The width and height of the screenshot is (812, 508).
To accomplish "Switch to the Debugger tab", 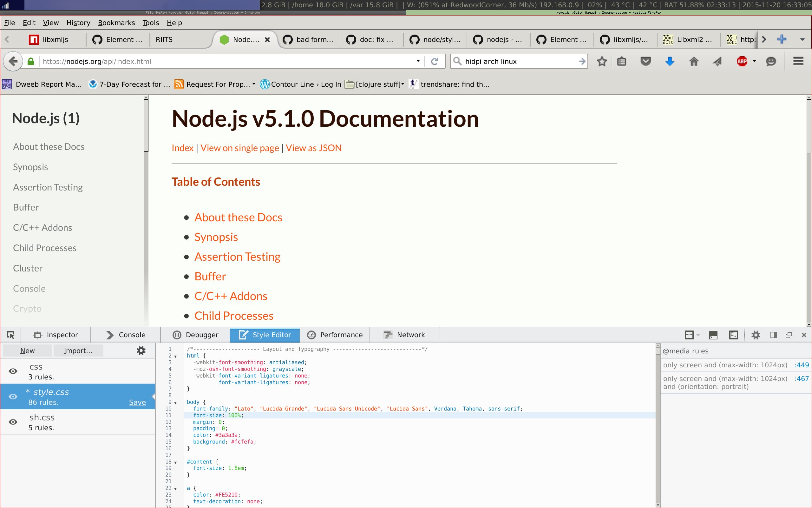I will coord(195,335).
